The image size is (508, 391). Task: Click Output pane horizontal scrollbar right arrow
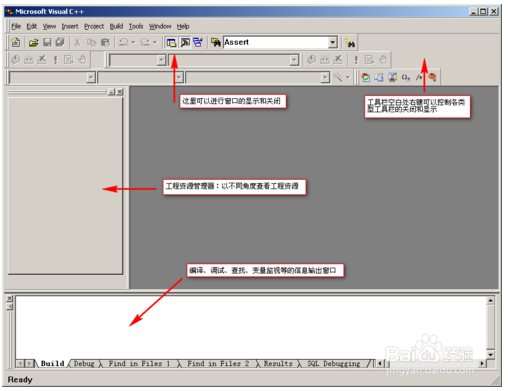click(x=482, y=363)
